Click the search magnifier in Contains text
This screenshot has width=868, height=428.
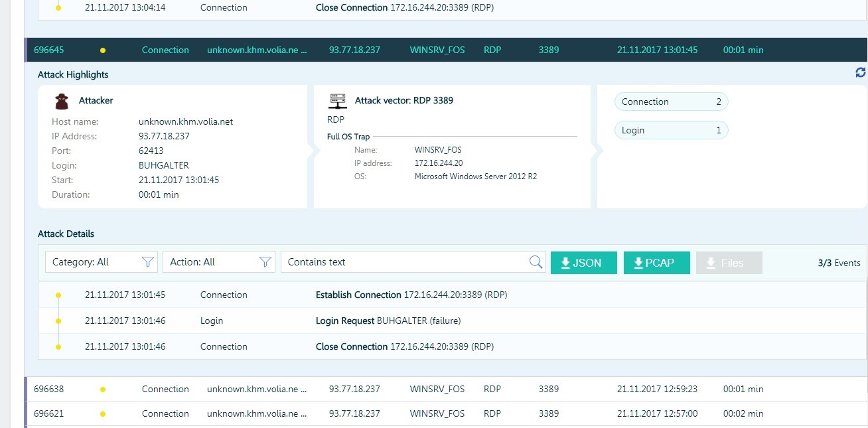(x=536, y=262)
